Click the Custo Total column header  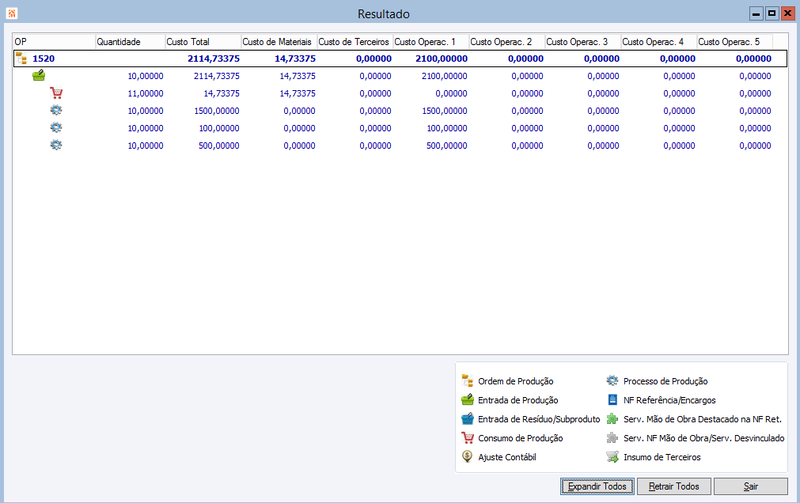[x=203, y=42]
